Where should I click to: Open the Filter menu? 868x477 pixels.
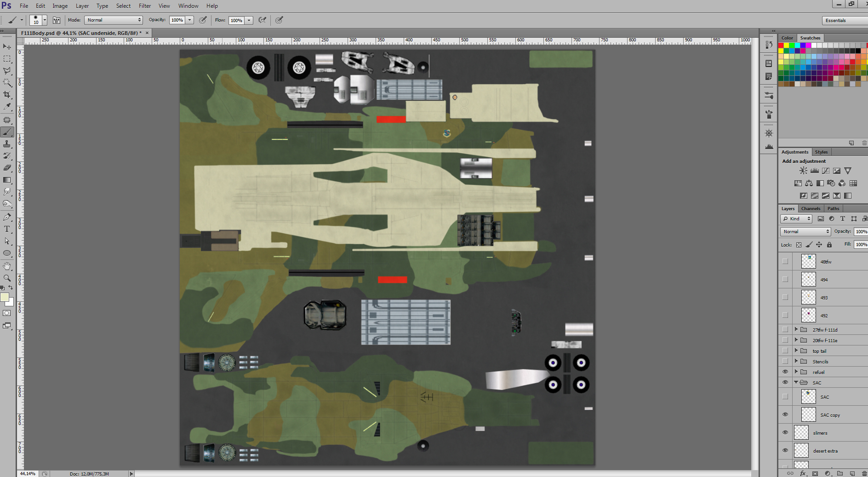tap(145, 6)
